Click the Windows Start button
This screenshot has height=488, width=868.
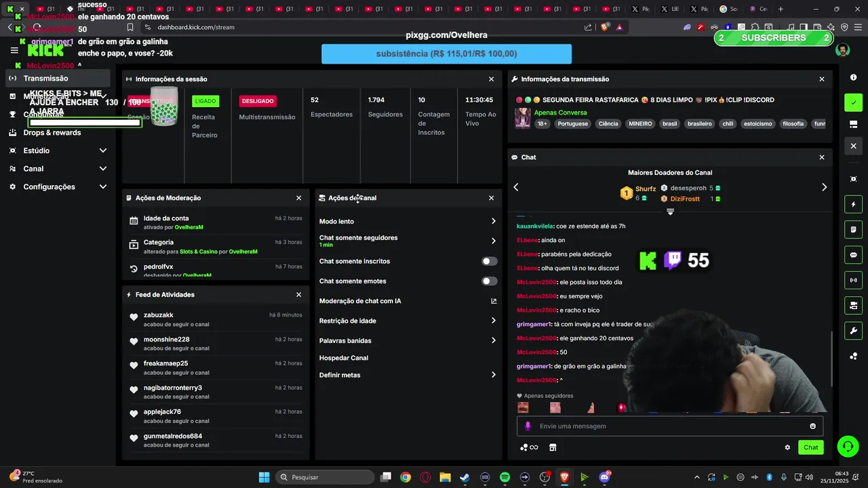264,477
